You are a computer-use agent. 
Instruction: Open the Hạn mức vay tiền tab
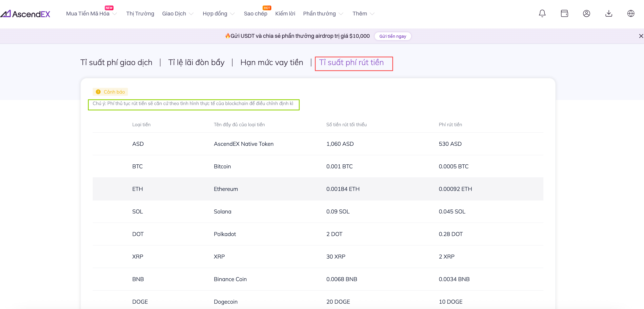pos(272,63)
